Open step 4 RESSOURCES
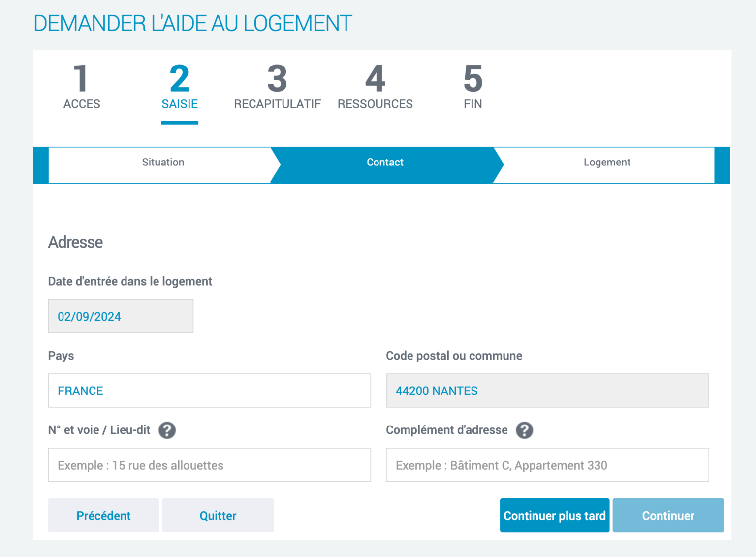The width and height of the screenshot is (756, 557). (x=375, y=87)
